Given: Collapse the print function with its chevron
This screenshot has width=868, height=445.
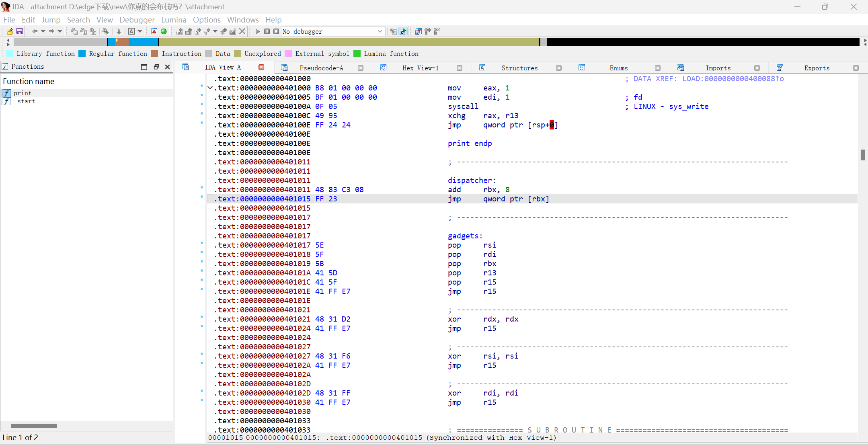Looking at the screenshot, I should coord(210,88).
